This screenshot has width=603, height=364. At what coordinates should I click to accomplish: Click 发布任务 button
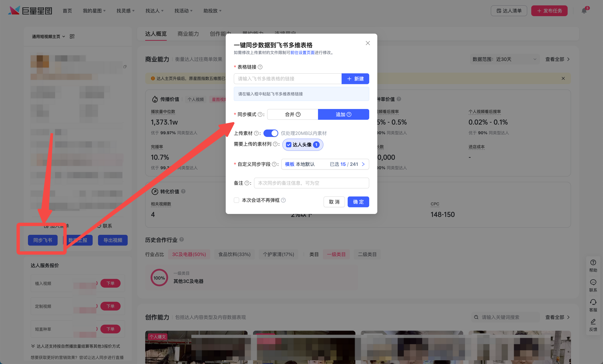(x=549, y=11)
